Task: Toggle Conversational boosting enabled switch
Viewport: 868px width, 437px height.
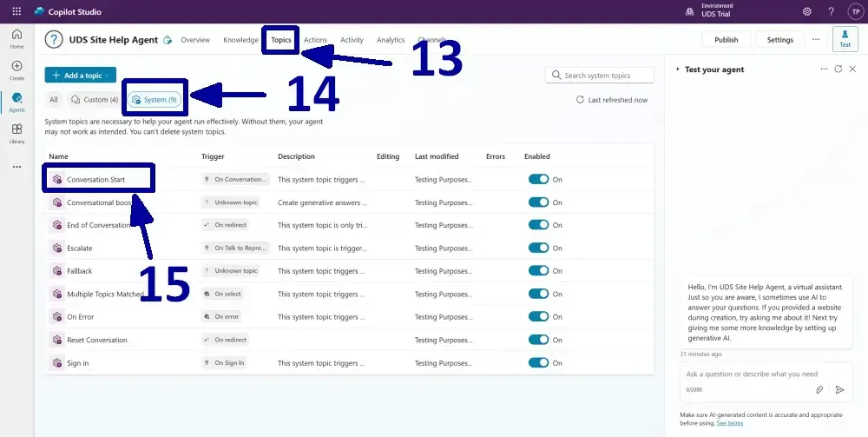Action: pos(538,202)
